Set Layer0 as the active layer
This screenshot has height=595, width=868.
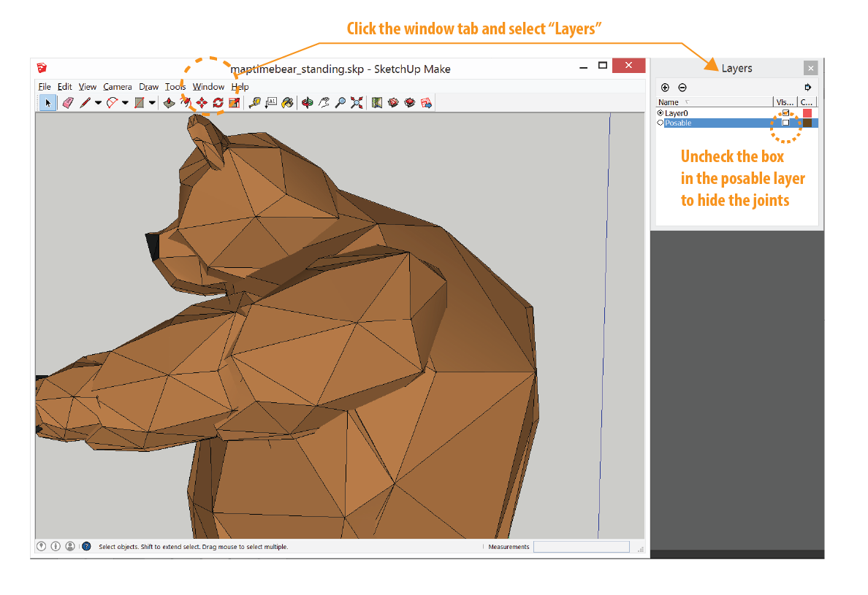coord(660,113)
